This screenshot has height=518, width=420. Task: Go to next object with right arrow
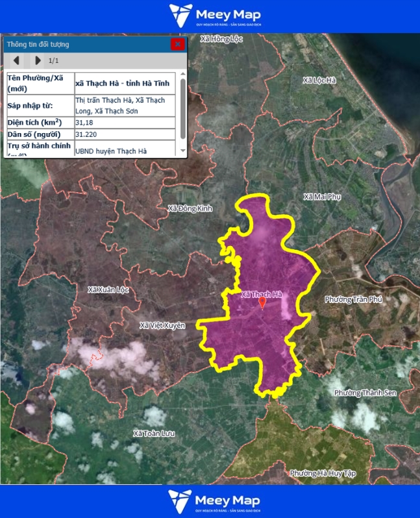click(38, 60)
